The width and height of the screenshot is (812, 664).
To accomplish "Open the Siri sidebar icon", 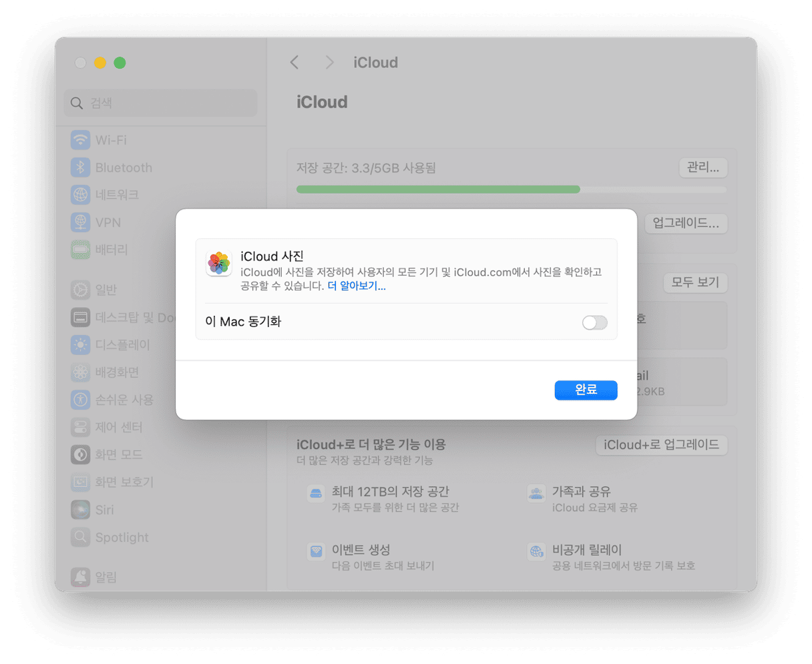I will 81,510.
